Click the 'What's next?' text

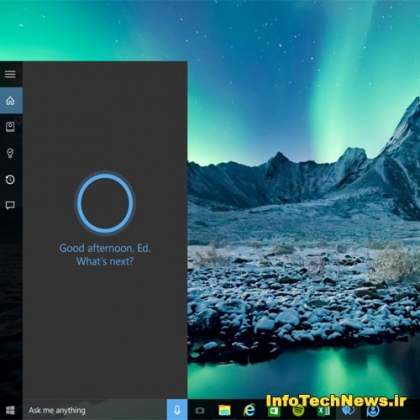click(105, 261)
